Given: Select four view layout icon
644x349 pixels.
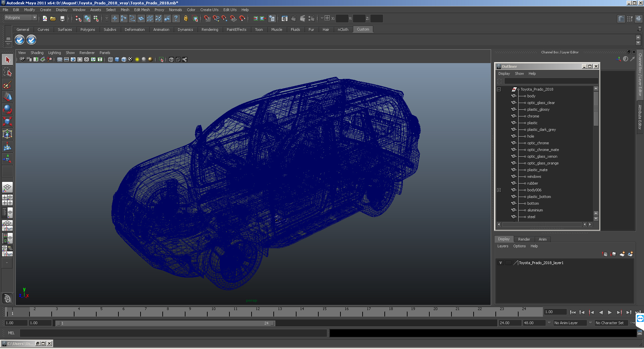Looking at the screenshot, I should tap(7, 200).
